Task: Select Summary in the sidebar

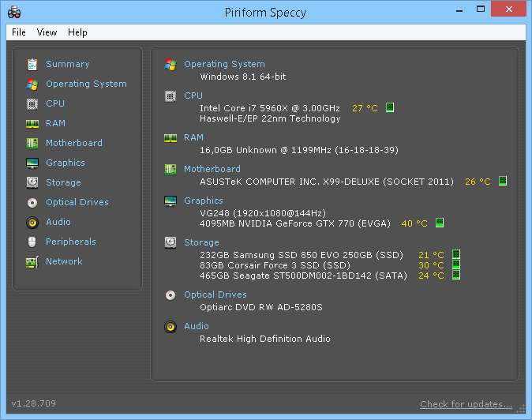Action: (68, 64)
